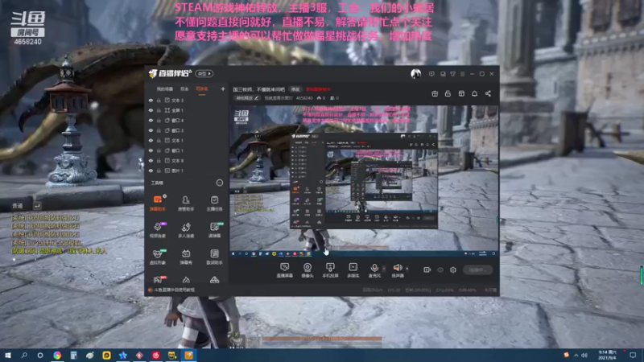Lock the 文本 3 source
Screen dimensions: 644x362
(159, 100)
